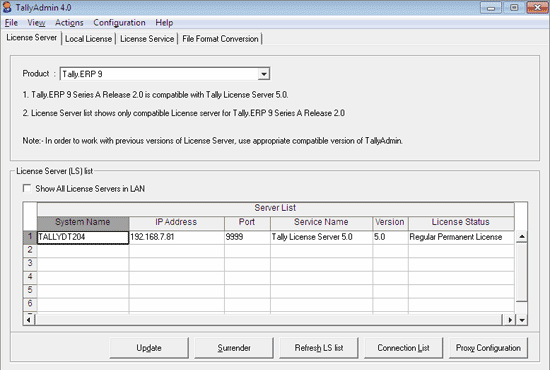
Task: Switch to the File Format Conversion tab
Action: pos(220,39)
